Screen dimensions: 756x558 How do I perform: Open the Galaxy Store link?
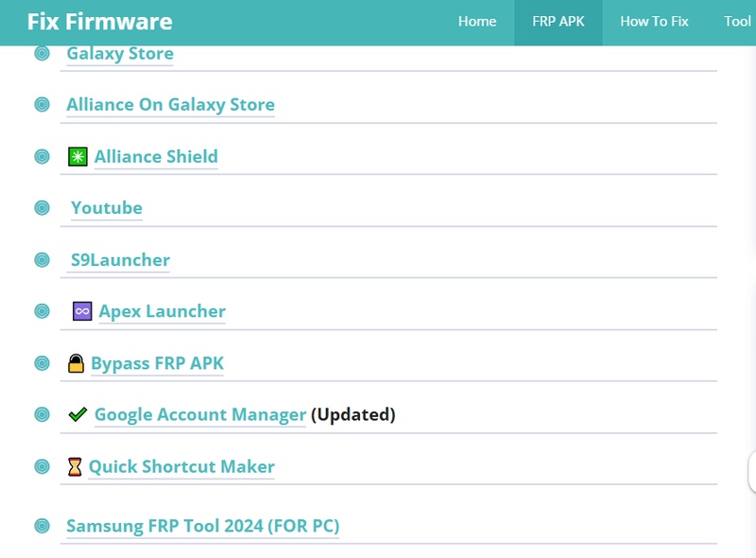click(120, 53)
